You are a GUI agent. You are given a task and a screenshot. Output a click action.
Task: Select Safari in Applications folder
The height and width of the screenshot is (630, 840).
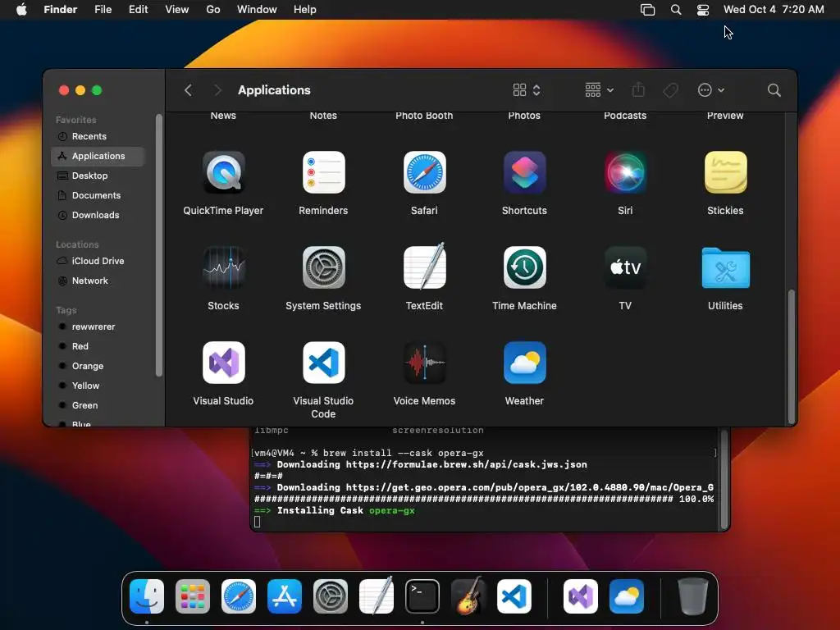(x=424, y=172)
